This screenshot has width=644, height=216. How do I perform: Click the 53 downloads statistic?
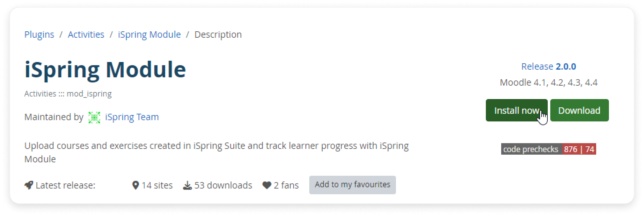pyautogui.click(x=223, y=185)
